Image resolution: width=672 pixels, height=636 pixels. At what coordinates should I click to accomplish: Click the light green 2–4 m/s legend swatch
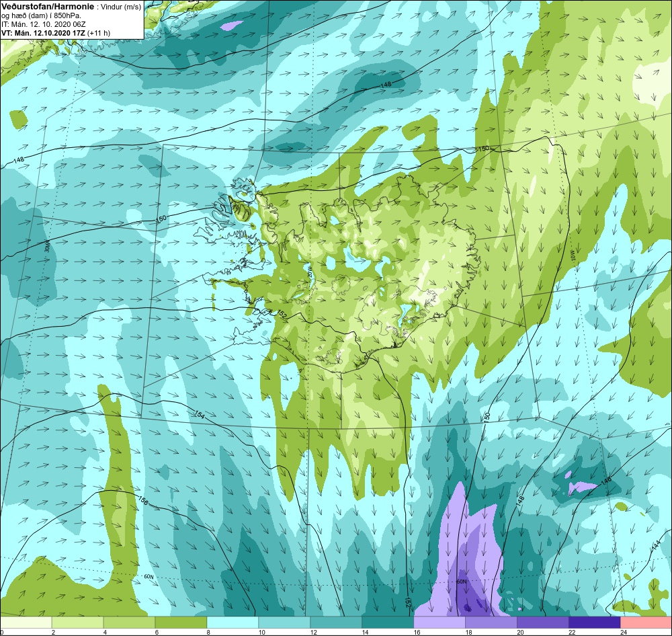point(77,623)
